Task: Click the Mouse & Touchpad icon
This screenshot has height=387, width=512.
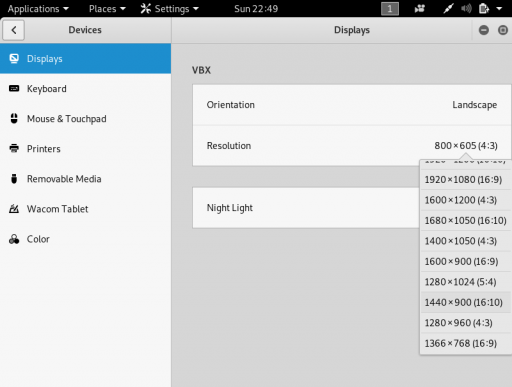Action: coord(14,118)
